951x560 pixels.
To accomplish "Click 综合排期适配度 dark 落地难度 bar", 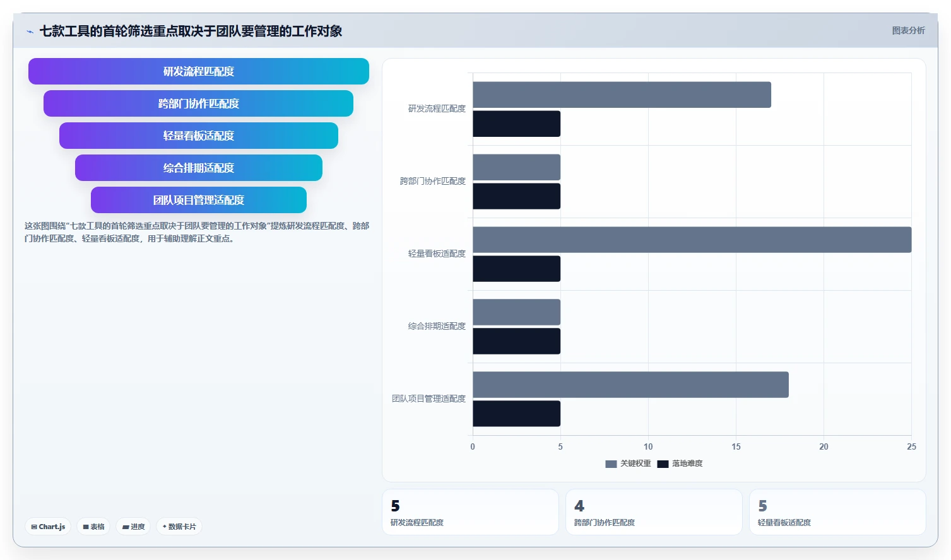I will point(516,341).
